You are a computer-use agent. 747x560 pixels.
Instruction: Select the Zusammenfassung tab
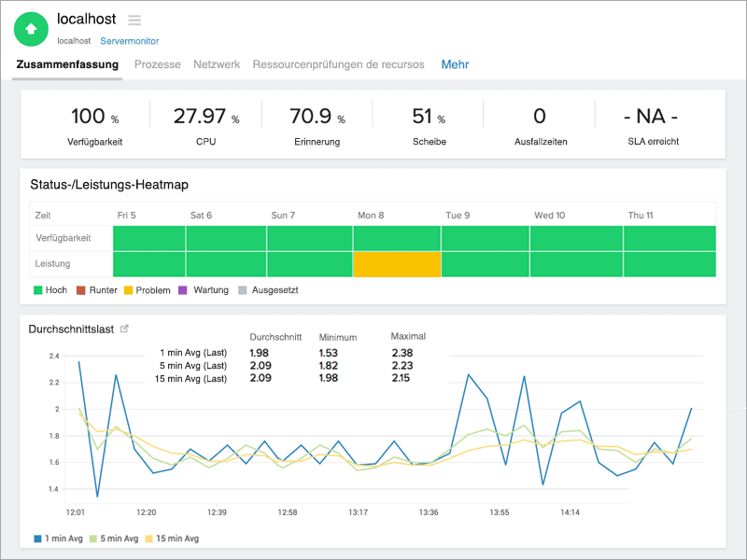(67, 64)
